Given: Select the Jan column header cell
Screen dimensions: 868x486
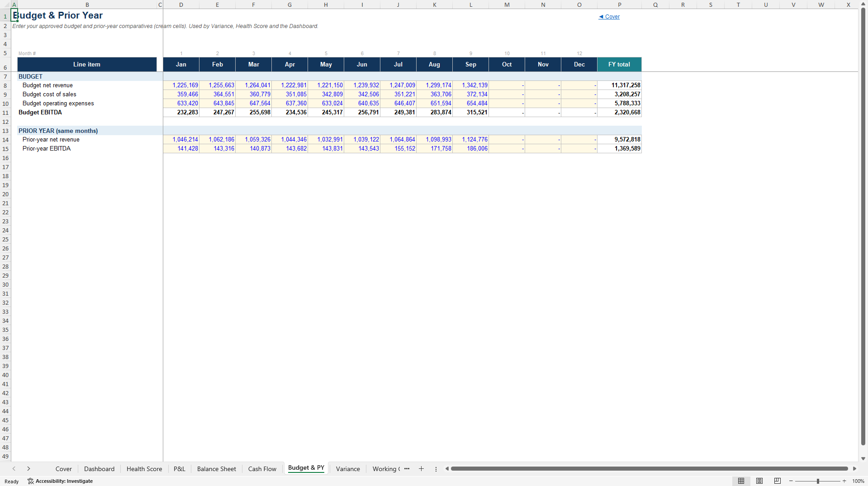Looking at the screenshot, I should click(x=181, y=64).
